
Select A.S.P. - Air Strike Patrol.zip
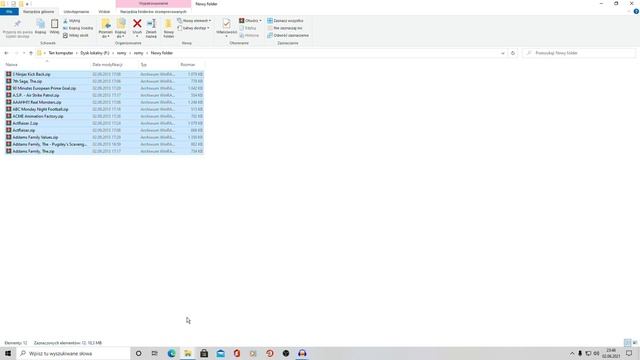pyautogui.click(x=104, y=95)
